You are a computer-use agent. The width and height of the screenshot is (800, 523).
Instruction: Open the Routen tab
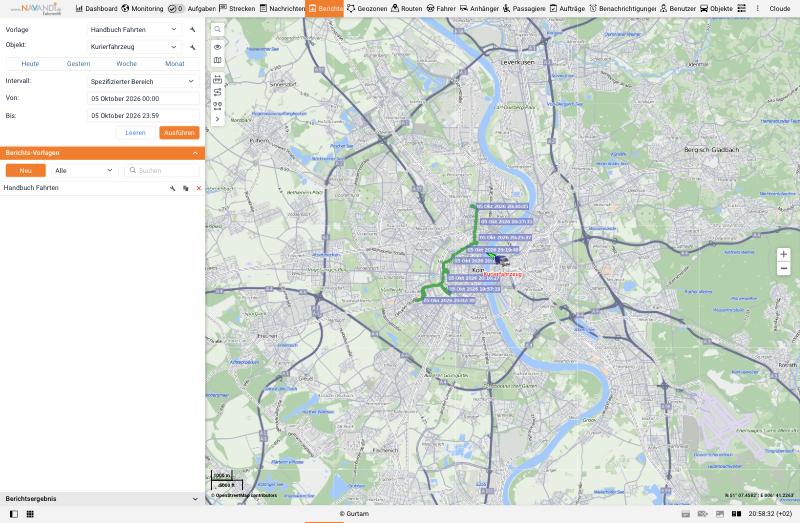coord(407,9)
